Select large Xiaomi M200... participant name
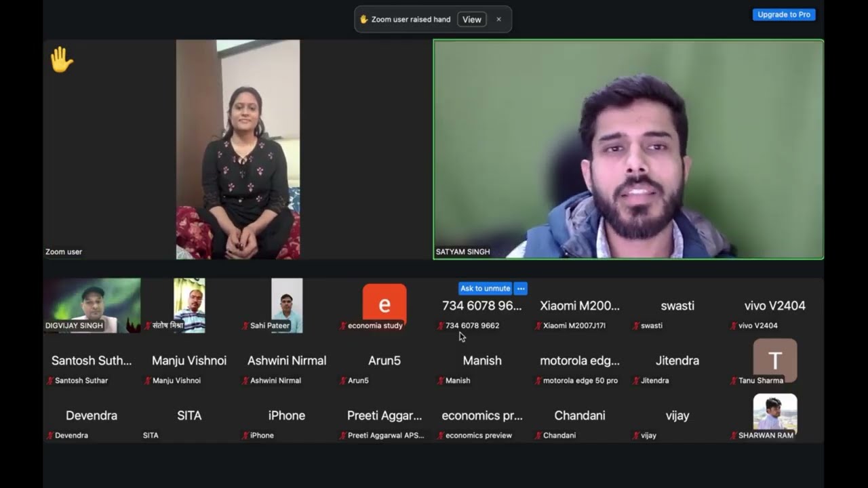Screen dimensions: 868x488 (580, 306)
